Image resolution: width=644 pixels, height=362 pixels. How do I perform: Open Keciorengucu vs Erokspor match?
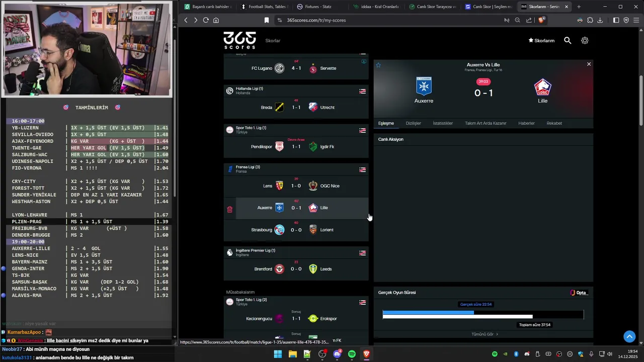[x=296, y=318]
